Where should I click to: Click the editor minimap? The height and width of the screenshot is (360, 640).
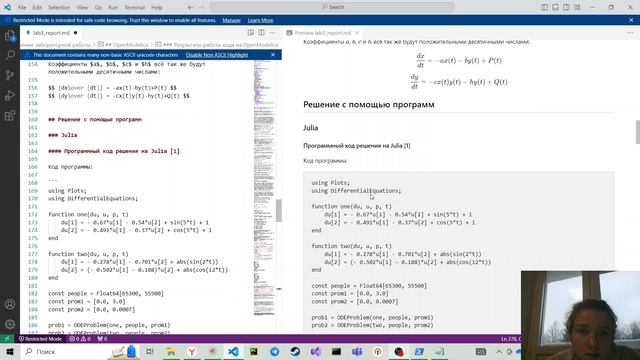[x=264, y=188]
